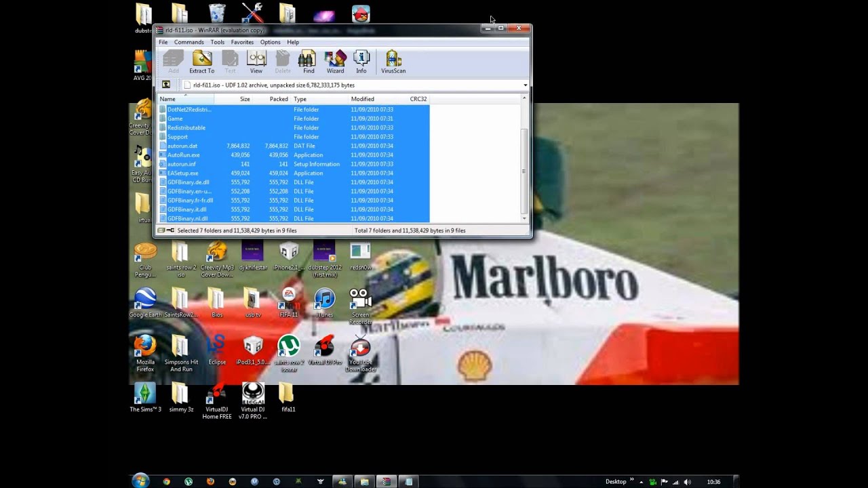The width and height of the screenshot is (868, 488).
Task: Open the Options menu
Action: pos(270,42)
